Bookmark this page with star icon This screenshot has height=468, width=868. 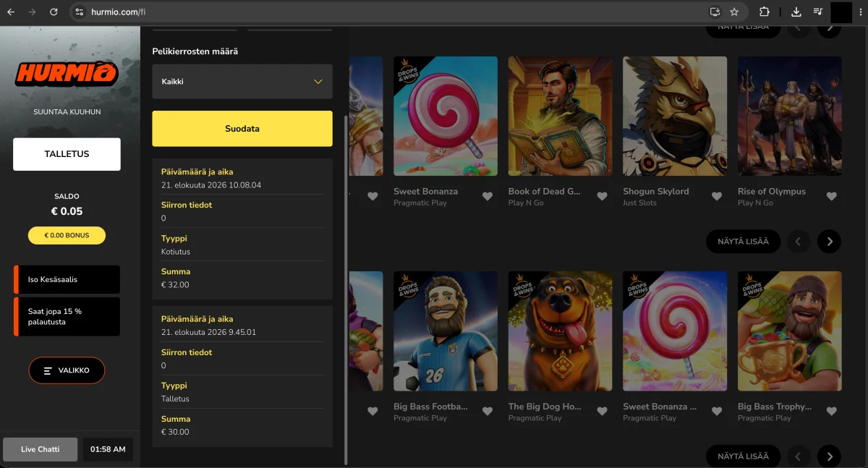pos(734,12)
